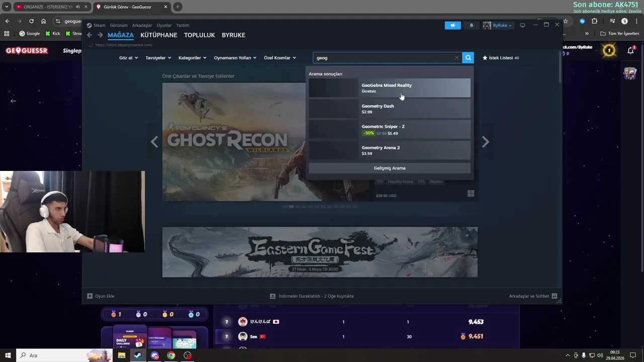The width and height of the screenshot is (644, 362).
Task: Open Arkadaşlar ve Sohbet chat icon
Action: point(554,296)
